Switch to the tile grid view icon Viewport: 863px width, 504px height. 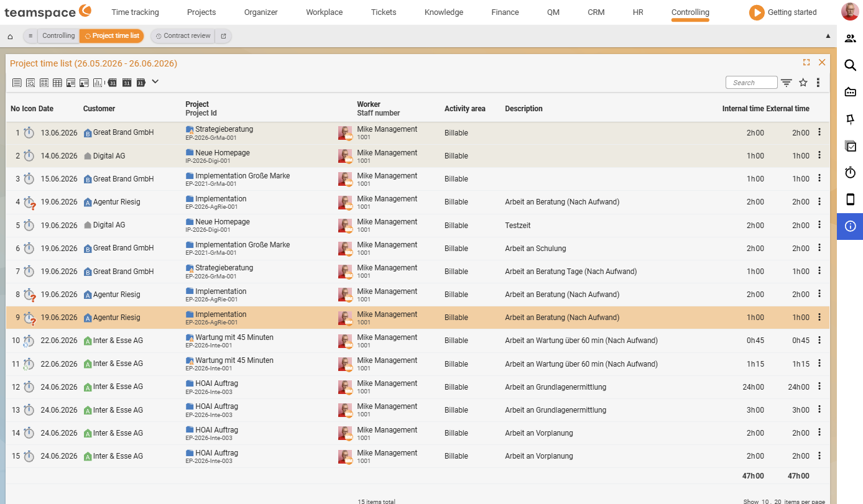pyautogui.click(x=44, y=83)
